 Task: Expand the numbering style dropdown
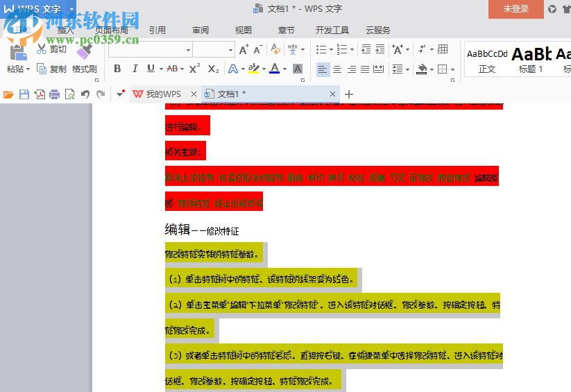pyautogui.click(x=352, y=49)
